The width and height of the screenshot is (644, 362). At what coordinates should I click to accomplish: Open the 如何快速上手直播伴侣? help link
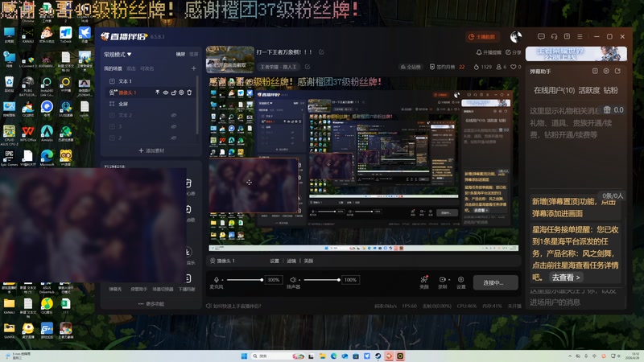tap(233, 306)
